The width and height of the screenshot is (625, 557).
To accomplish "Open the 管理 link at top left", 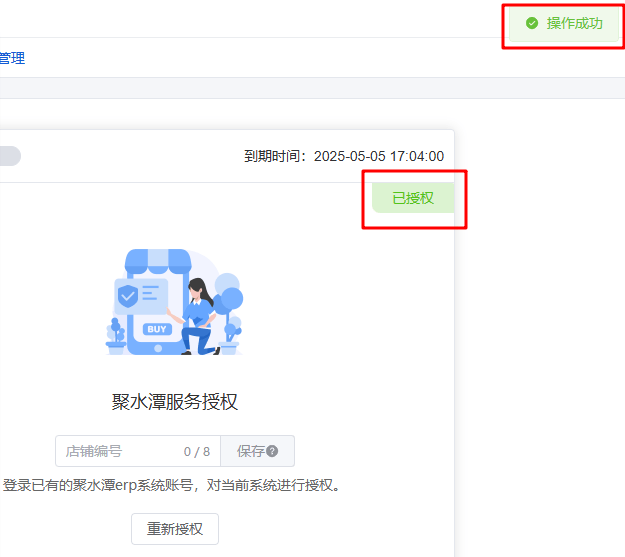I will (12, 58).
